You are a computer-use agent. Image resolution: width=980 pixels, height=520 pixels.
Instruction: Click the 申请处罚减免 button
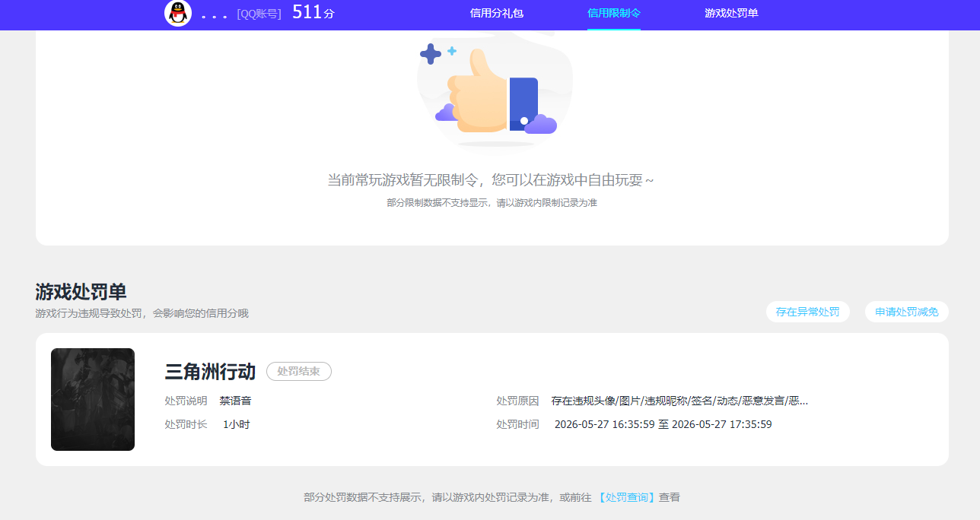907,312
